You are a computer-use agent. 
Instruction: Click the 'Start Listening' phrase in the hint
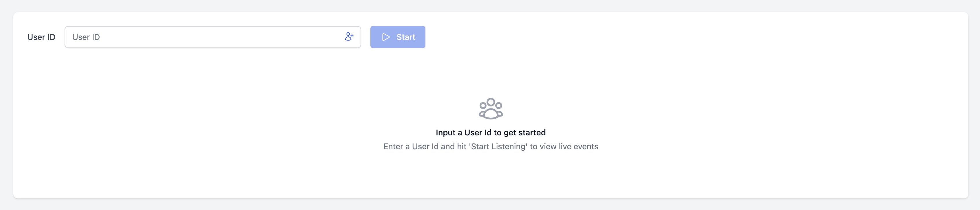click(498, 147)
